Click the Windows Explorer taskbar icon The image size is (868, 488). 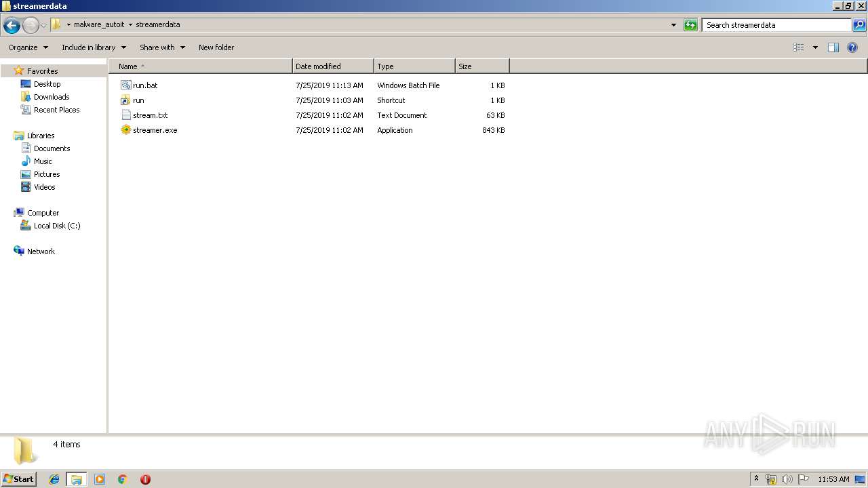click(x=77, y=479)
